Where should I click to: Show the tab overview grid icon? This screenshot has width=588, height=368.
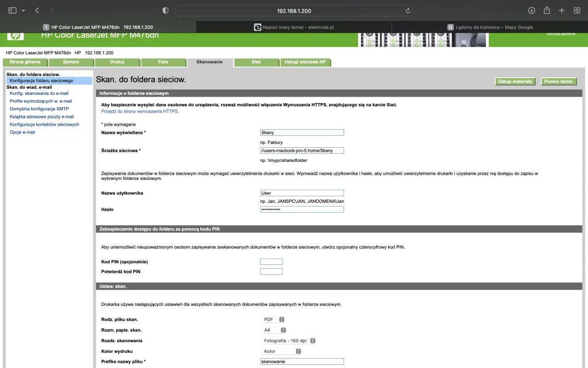point(577,11)
